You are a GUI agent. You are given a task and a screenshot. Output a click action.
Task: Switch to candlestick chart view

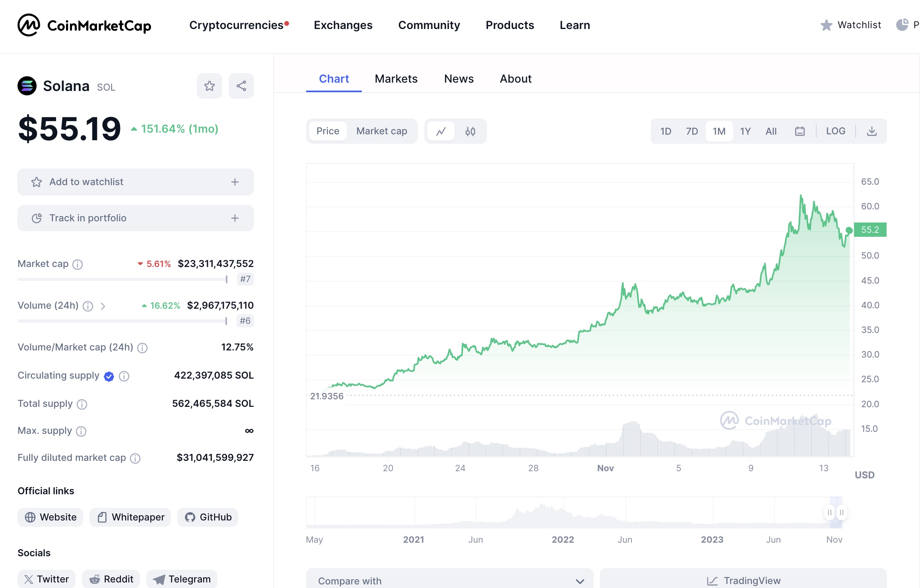pyautogui.click(x=470, y=131)
